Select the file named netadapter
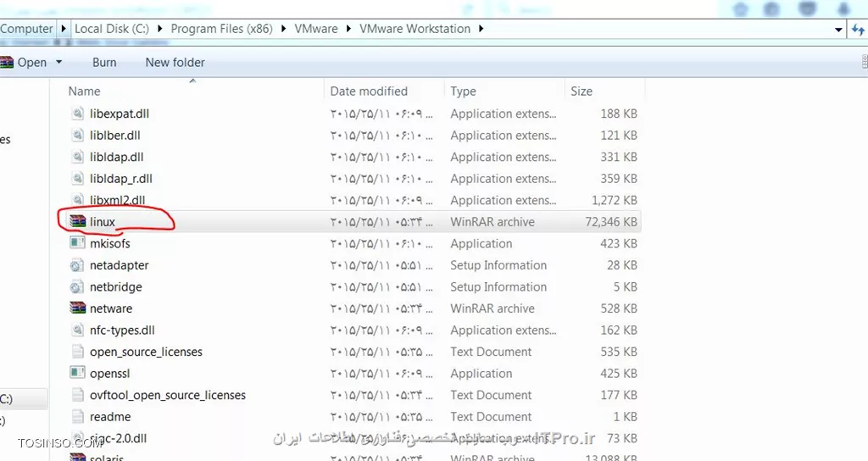The height and width of the screenshot is (461, 868). (119, 265)
